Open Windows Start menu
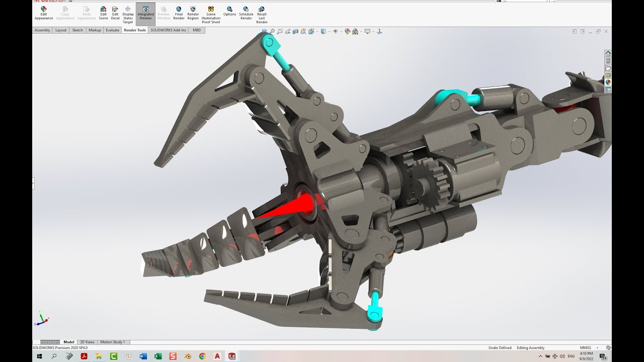 (x=39, y=356)
